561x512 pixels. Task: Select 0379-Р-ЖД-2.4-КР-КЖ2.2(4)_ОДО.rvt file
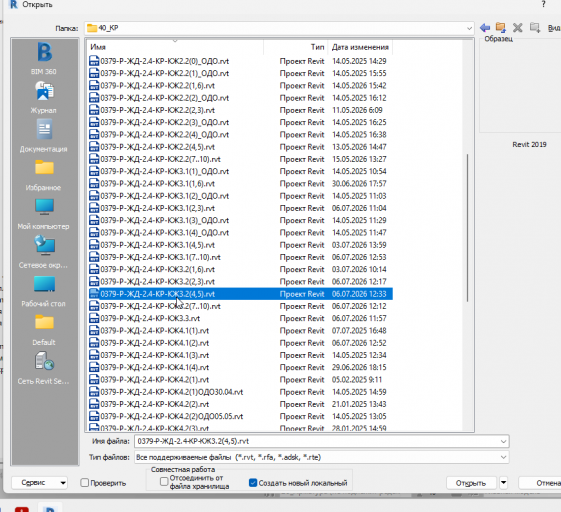coord(240,135)
